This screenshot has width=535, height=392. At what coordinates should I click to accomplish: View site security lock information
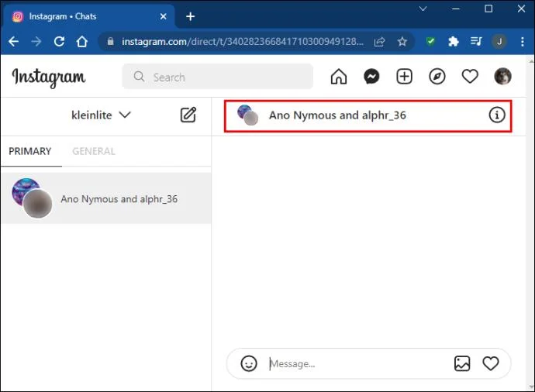click(x=110, y=42)
